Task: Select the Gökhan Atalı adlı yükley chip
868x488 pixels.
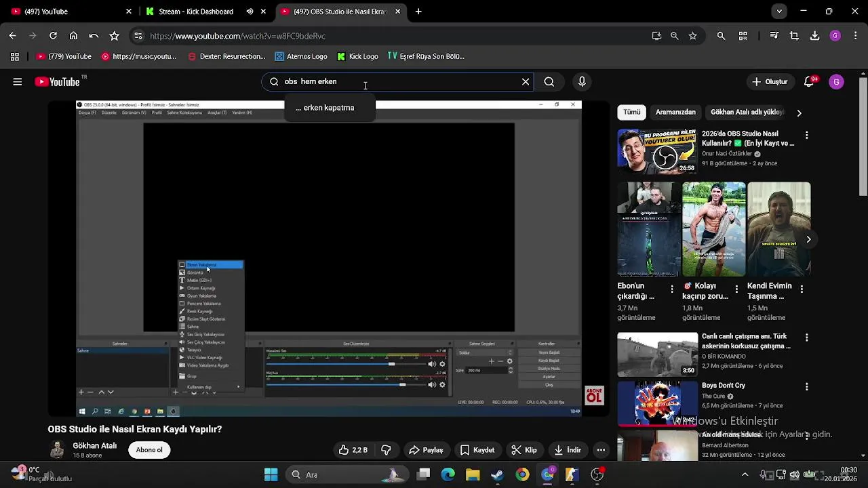Action: [x=747, y=112]
